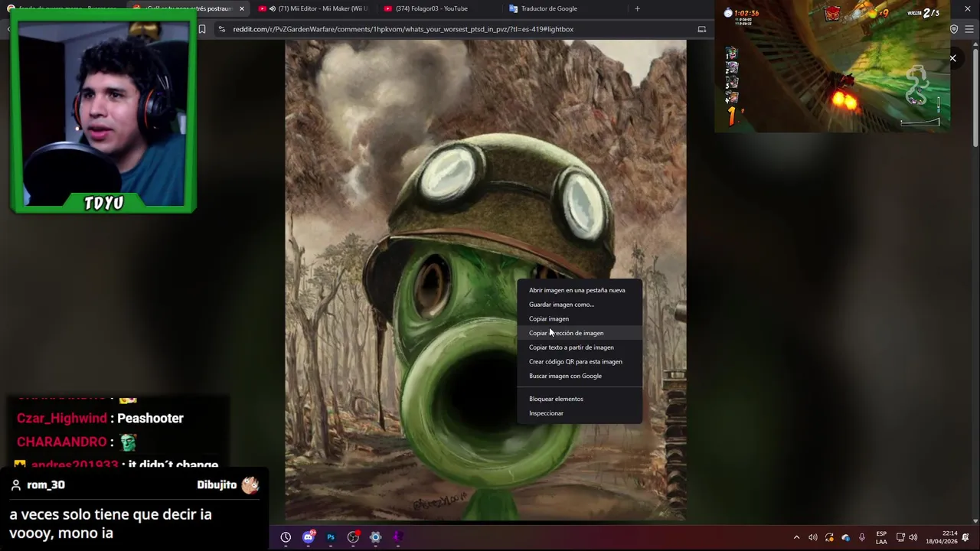Expand hidden system tray icons chevron
This screenshot has height=551, width=980.
(x=796, y=537)
